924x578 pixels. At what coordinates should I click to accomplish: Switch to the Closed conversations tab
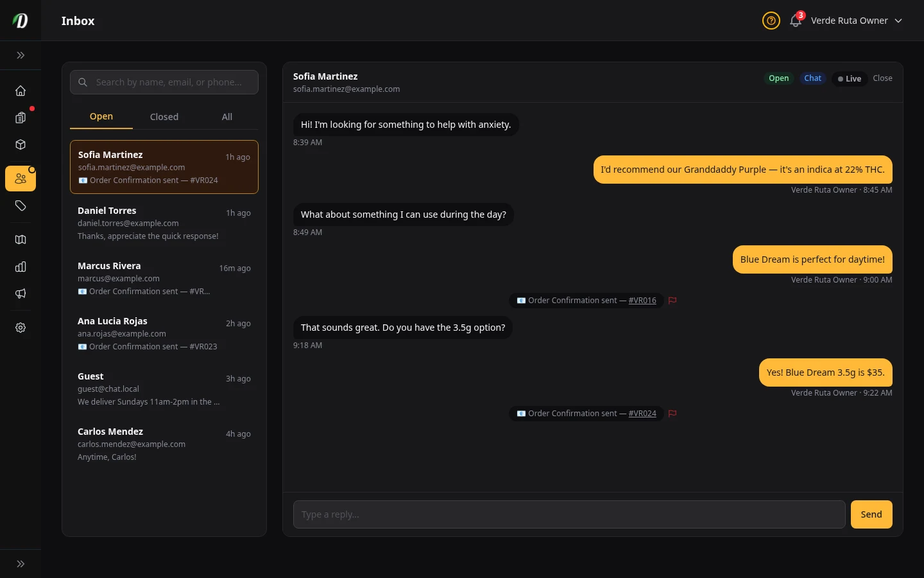[164, 116]
